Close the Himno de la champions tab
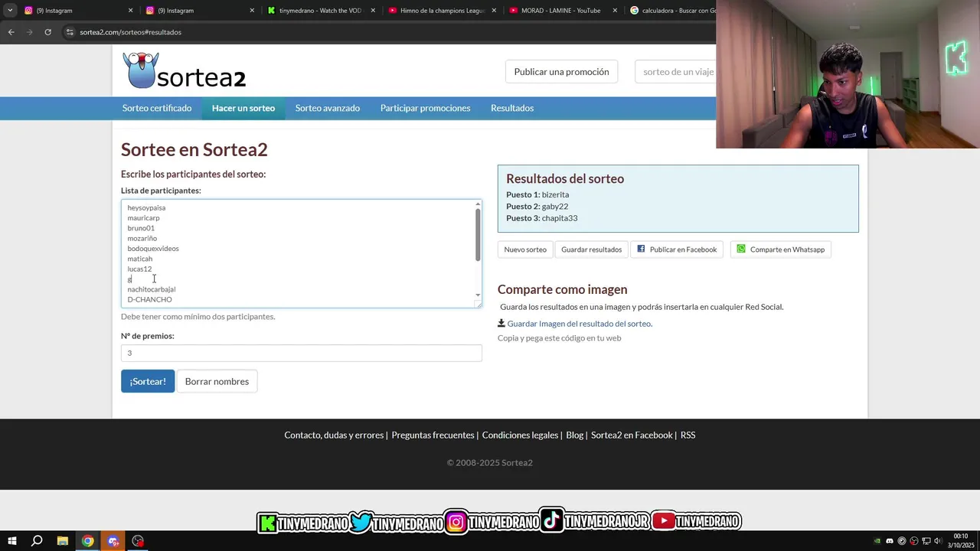 (x=494, y=11)
